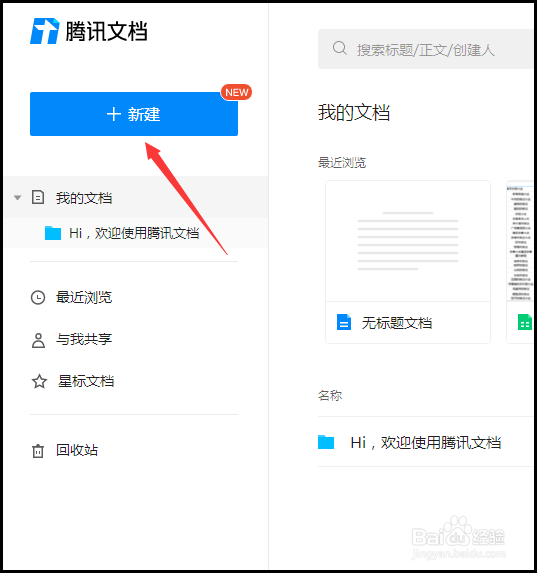
Task: Click the 最近浏览 section label in main area
Action: point(342,163)
